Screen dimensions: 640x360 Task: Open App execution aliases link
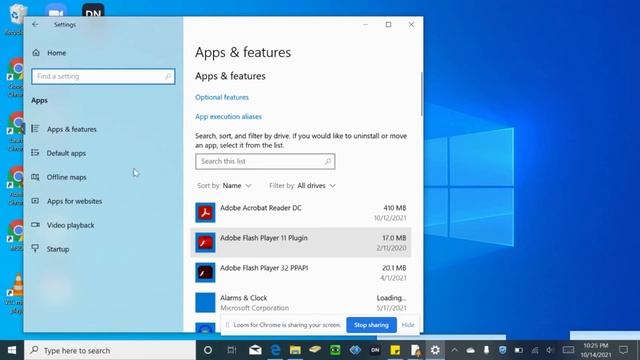coord(228,116)
